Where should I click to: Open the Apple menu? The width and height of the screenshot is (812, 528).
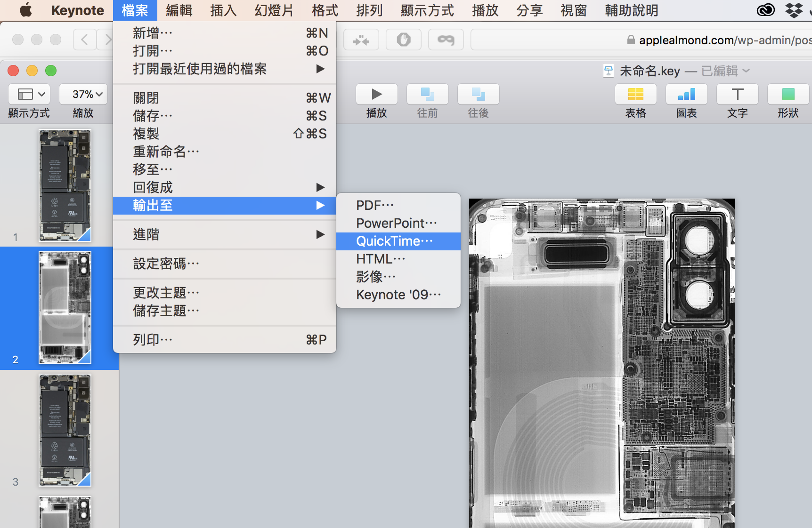(26, 10)
